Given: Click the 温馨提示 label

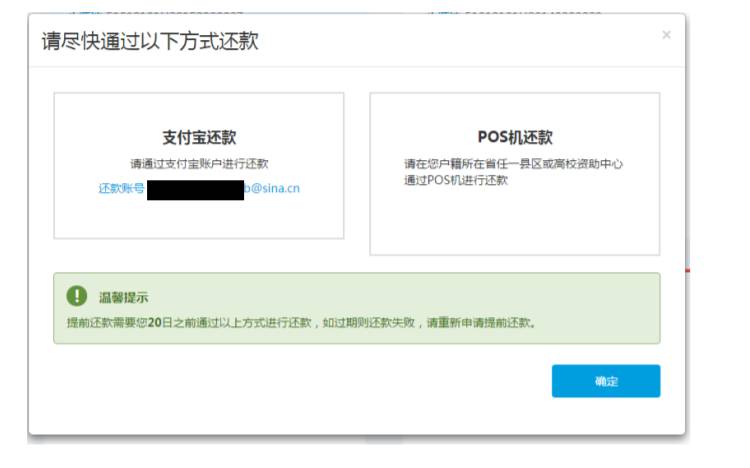Looking at the screenshot, I should click(x=123, y=298).
